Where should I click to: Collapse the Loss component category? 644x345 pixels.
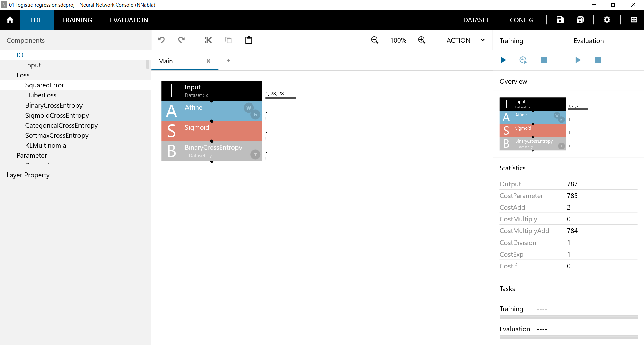click(x=23, y=75)
